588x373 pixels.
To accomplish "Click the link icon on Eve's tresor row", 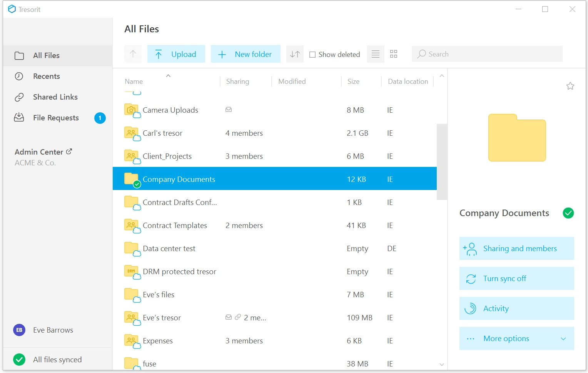I will click(x=238, y=317).
